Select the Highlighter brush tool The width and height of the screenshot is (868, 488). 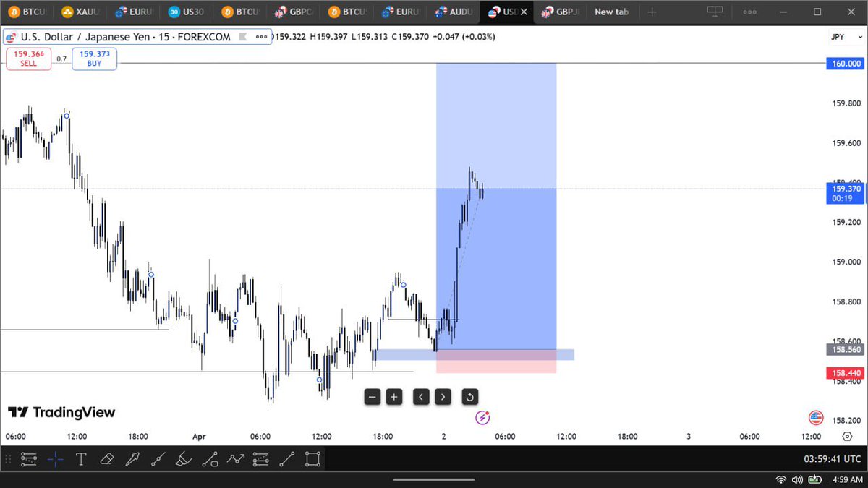click(x=184, y=458)
